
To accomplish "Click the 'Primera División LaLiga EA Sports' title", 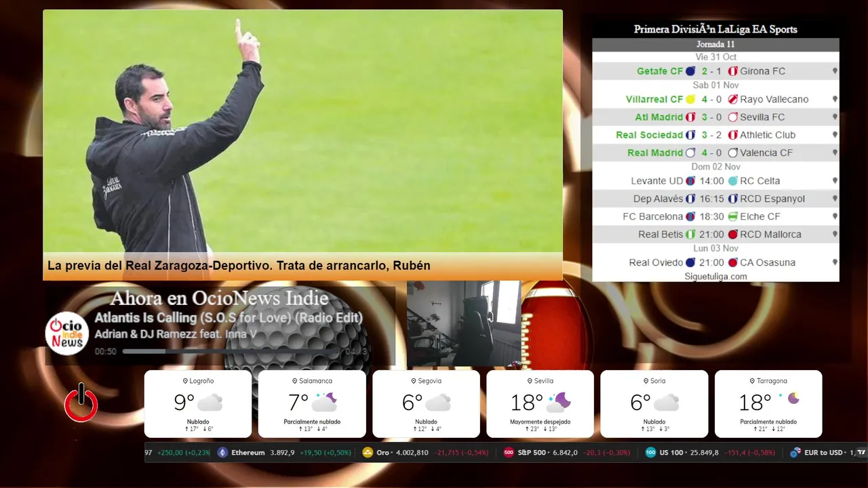I will 715,29.
